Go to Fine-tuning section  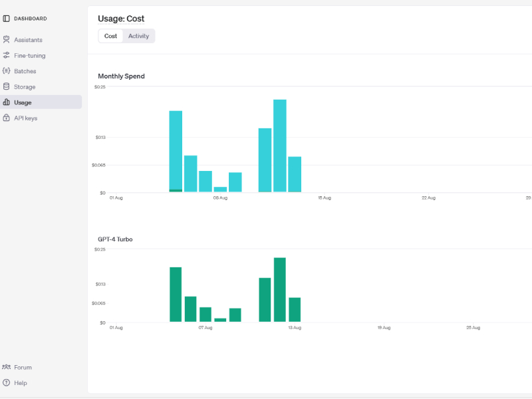click(29, 56)
